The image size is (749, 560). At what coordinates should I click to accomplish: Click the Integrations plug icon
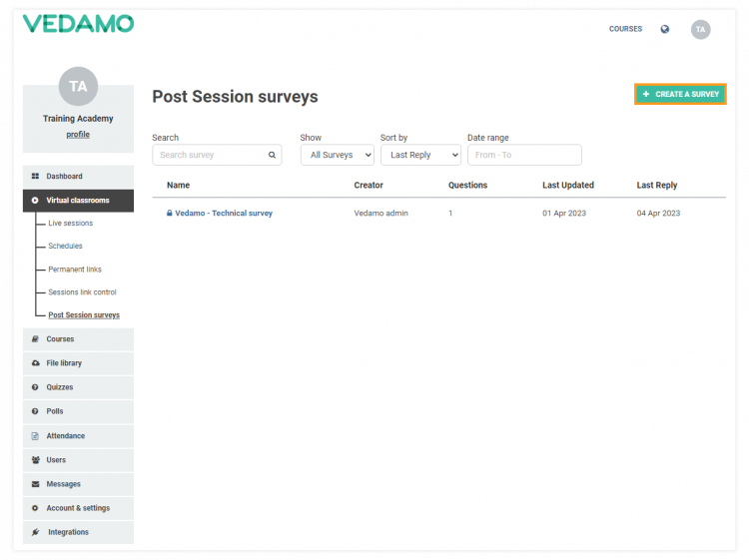point(35,532)
